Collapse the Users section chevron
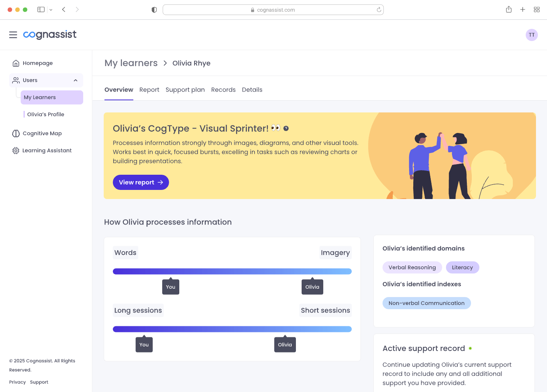 (76, 80)
